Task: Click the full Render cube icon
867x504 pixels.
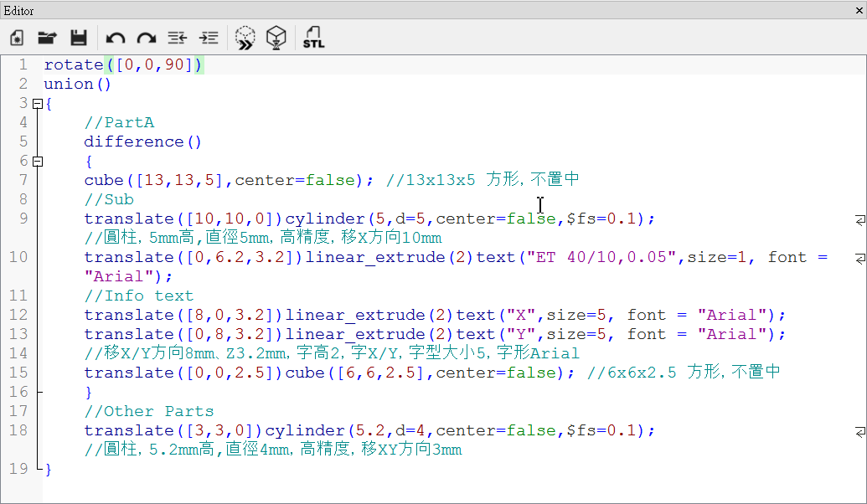Action: pyautogui.click(x=276, y=38)
